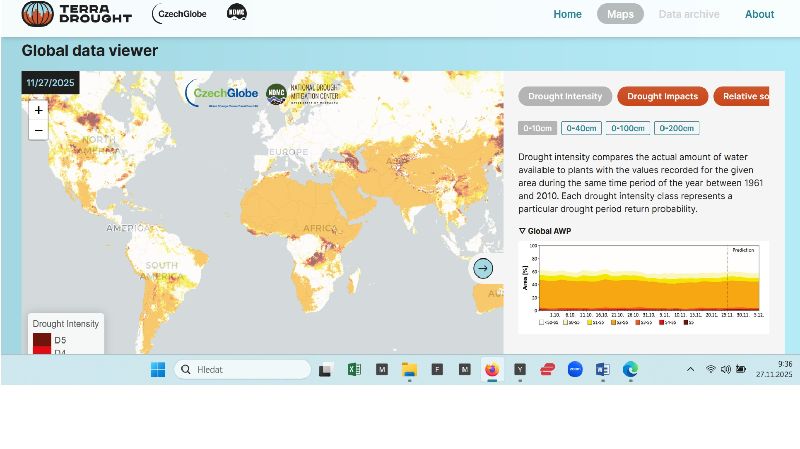Viewport: 800px width, 449px height.
Task: Choose the 0-100cm depth layer
Action: (x=627, y=128)
